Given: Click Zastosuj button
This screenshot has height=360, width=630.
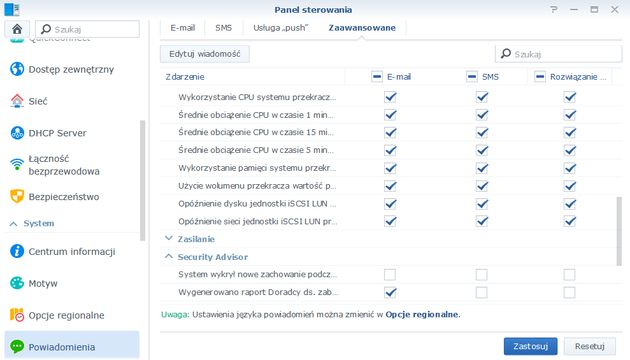Looking at the screenshot, I should tap(530, 346).
